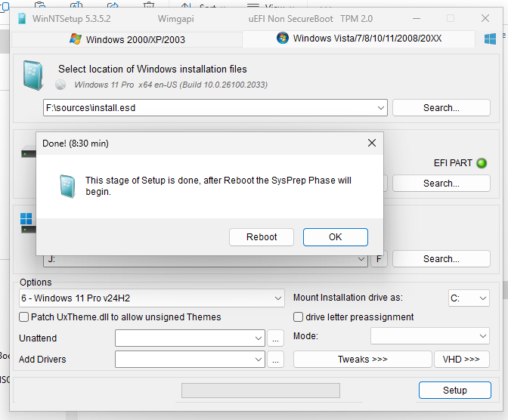The image size is (508, 420).
Task: Open the F:\sources\install.esd path dropdown
Action: click(381, 108)
